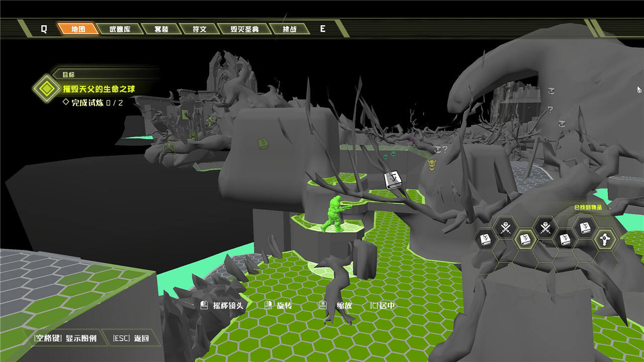The height and width of the screenshot is (362, 644).
Task: Click the white codex book marker on map
Action: [393, 180]
